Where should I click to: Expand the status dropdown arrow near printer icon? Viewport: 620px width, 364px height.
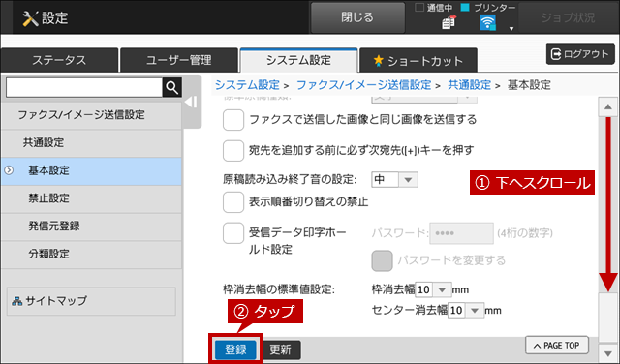click(511, 28)
